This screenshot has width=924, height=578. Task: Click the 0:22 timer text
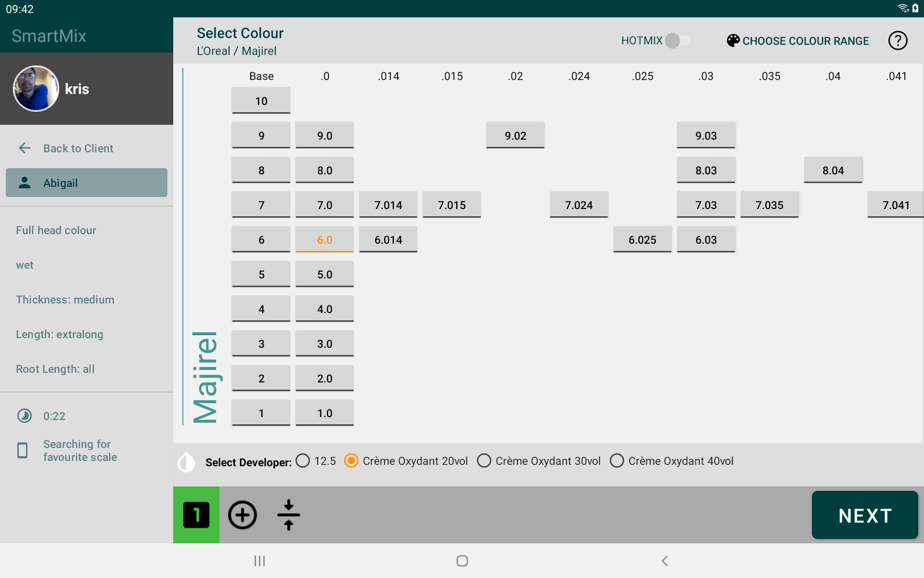click(x=54, y=416)
